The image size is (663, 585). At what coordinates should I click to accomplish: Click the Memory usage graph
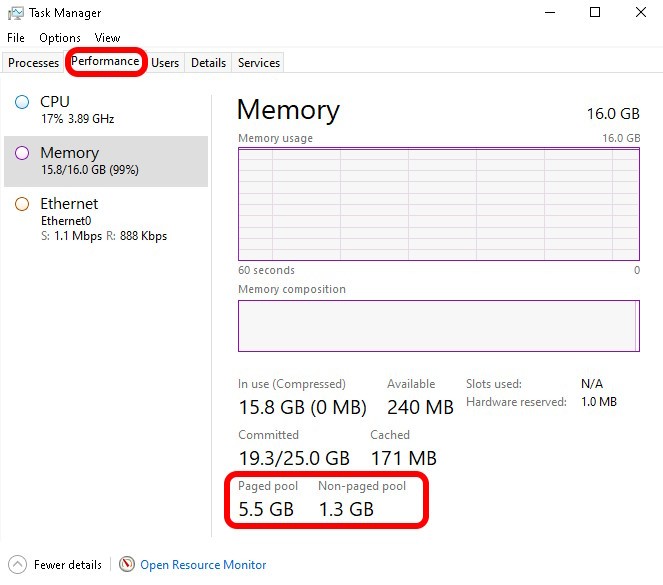438,203
